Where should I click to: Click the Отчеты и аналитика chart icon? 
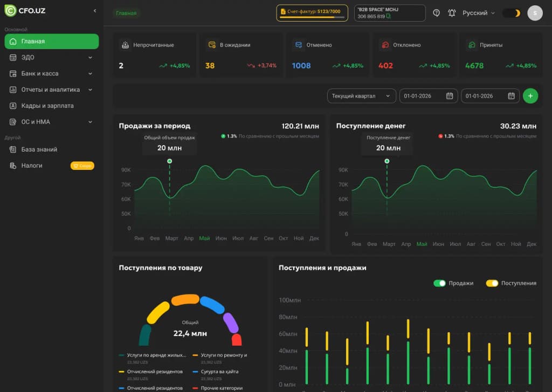pos(13,90)
